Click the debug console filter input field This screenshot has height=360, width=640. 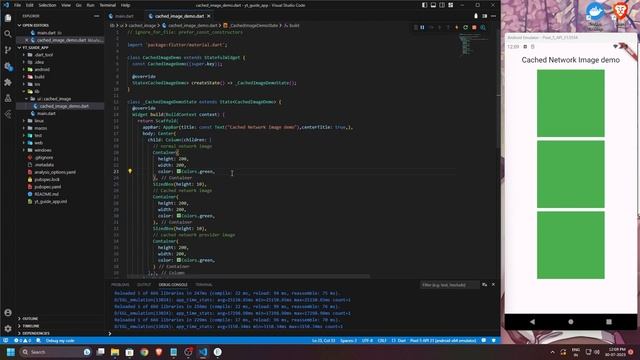pyautogui.click(x=449, y=284)
